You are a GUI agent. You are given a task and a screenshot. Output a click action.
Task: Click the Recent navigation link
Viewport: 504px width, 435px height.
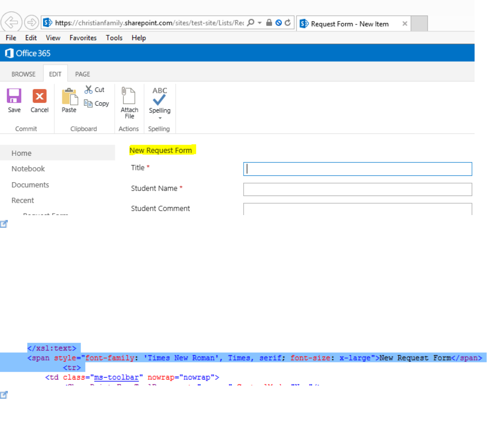pyautogui.click(x=23, y=200)
